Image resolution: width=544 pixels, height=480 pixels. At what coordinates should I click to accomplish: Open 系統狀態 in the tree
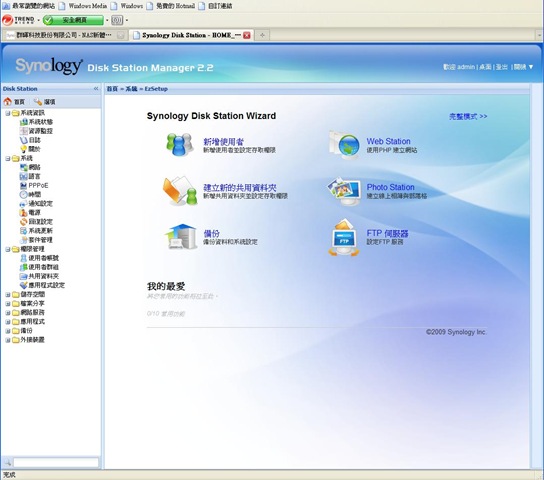(x=36, y=122)
